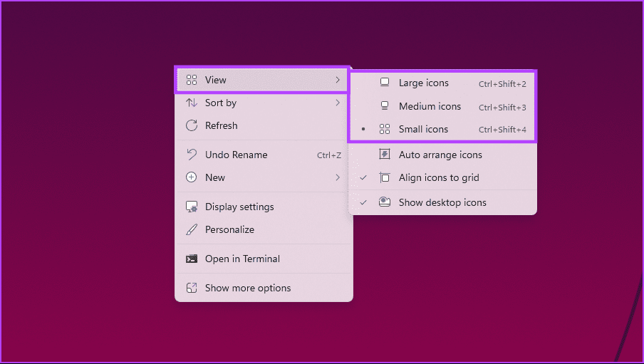
Task: Click the Refresh circular arrow icon
Action: click(x=192, y=125)
